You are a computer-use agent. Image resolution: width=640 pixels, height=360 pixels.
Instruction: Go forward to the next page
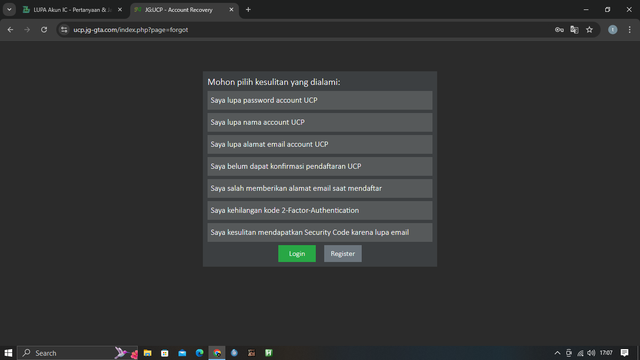click(x=27, y=30)
